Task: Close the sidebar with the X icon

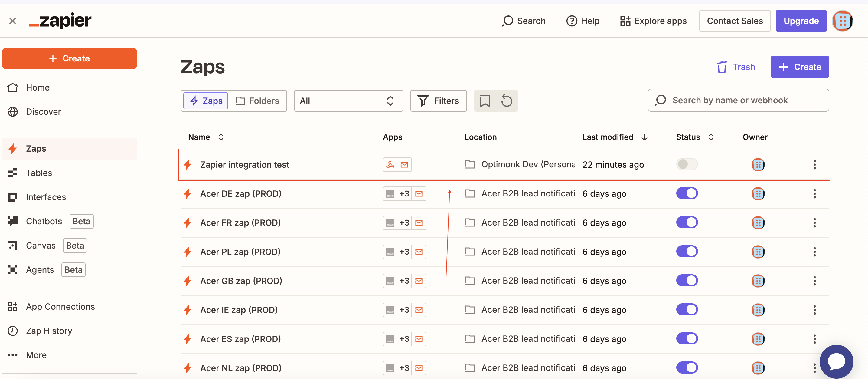Action: (12, 21)
